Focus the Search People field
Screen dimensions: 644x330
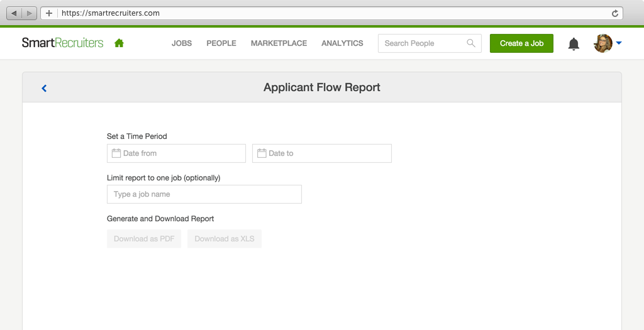[x=430, y=43]
